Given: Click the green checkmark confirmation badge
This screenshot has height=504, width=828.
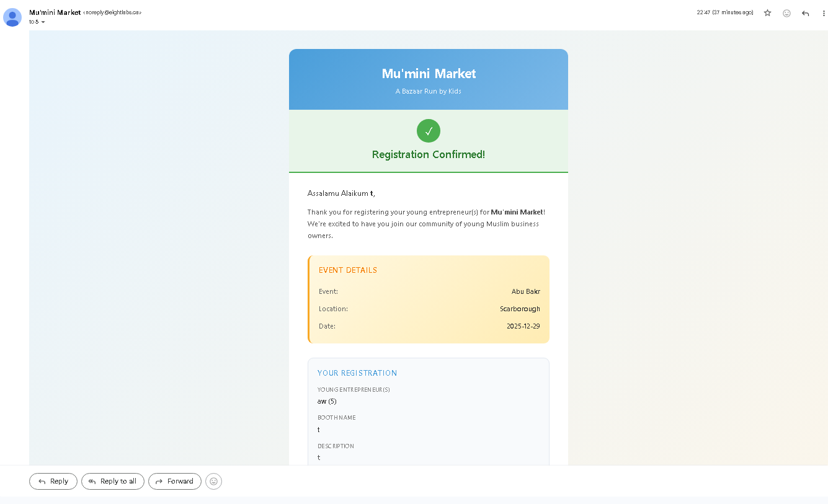Looking at the screenshot, I should [428, 131].
